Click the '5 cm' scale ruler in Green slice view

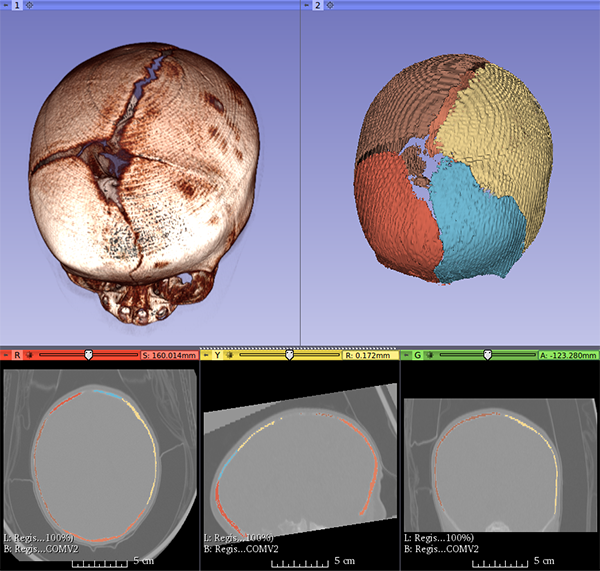coord(514,562)
